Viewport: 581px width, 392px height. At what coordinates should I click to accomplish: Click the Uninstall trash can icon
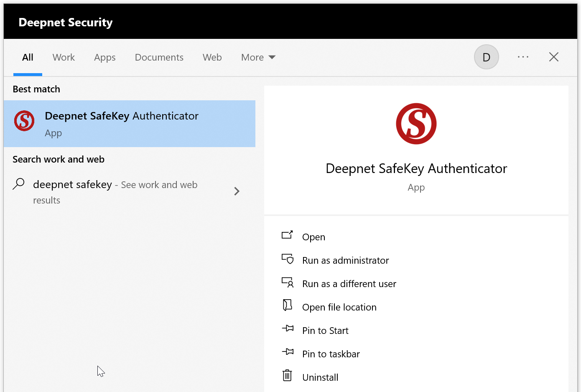(287, 376)
